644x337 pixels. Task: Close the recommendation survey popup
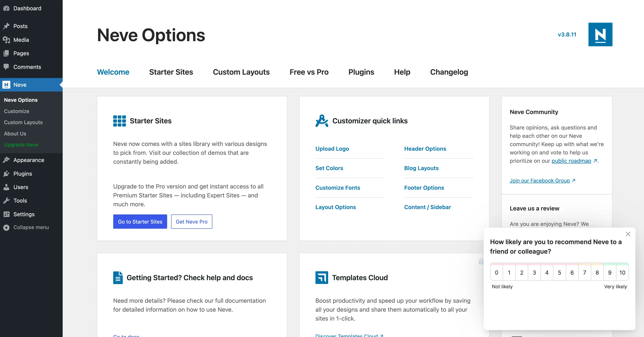[x=628, y=234]
